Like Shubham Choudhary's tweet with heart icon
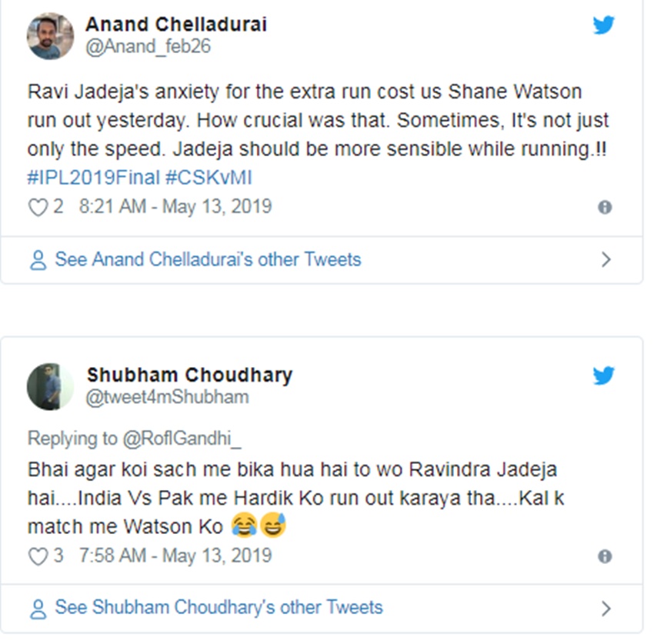Screen dimensions: 654x644 pos(38,556)
